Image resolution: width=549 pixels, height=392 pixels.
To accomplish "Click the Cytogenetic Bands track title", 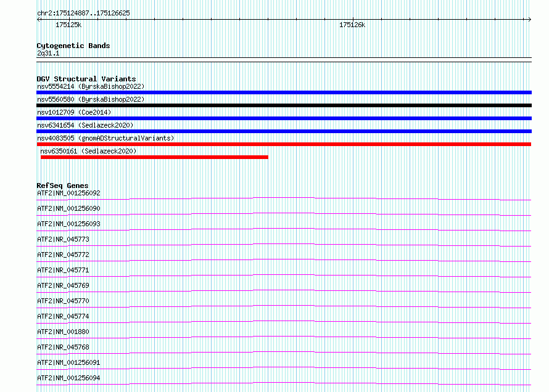I will 73,46.
